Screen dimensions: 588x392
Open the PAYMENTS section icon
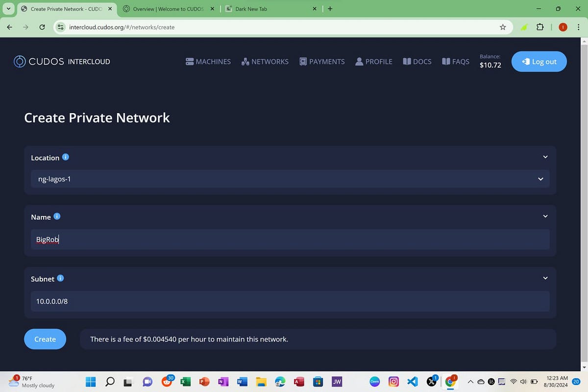[x=303, y=61]
